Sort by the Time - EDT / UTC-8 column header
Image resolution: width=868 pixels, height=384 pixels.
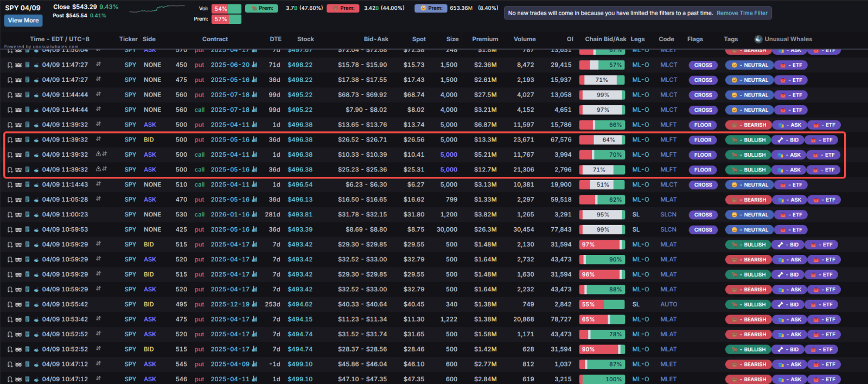point(60,39)
